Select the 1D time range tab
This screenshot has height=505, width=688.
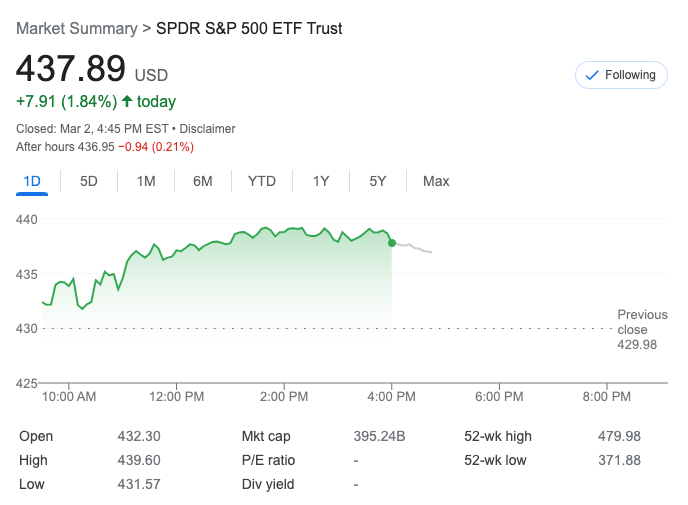[32, 181]
